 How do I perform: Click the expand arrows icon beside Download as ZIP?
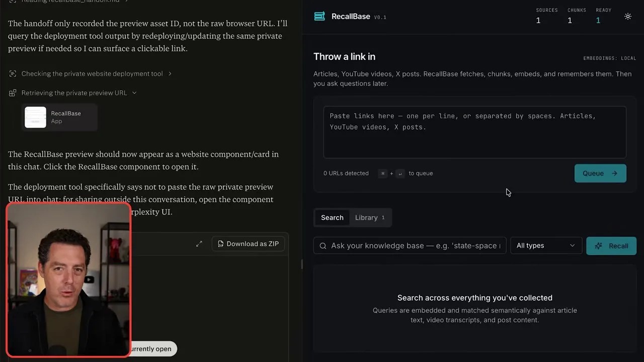point(199,244)
